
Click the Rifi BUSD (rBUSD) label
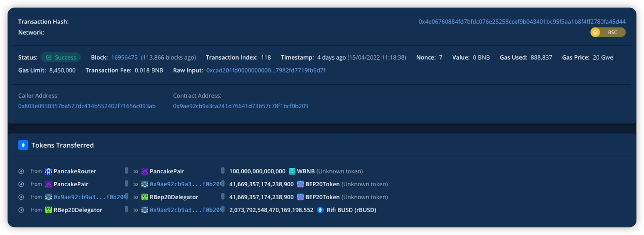click(x=351, y=210)
